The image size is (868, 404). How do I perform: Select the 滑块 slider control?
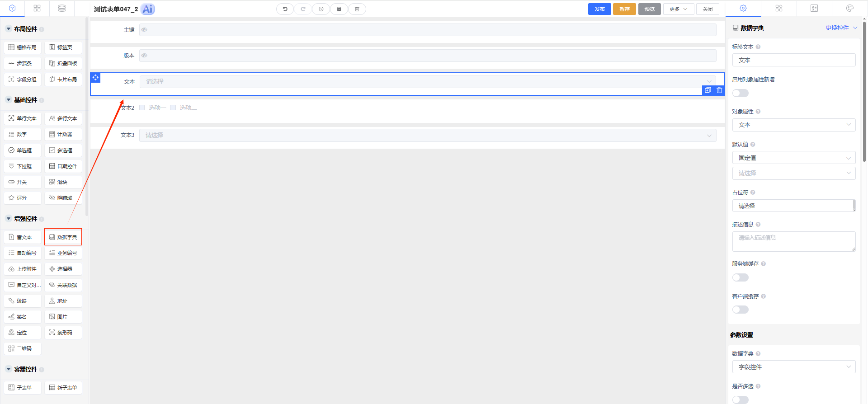[63, 182]
